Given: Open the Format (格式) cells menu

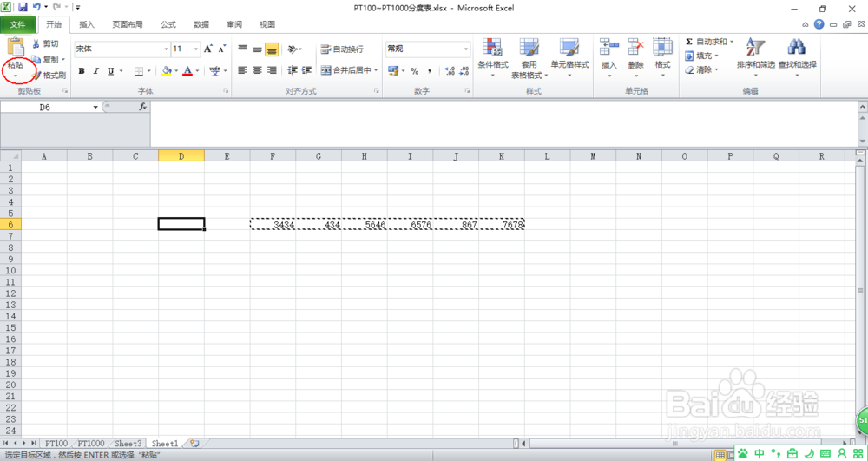Looking at the screenshot, I should [662, 57].
